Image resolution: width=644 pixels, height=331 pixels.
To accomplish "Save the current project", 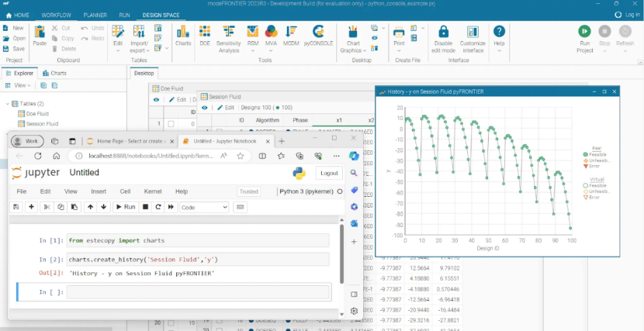I will (x=14, y=48).
